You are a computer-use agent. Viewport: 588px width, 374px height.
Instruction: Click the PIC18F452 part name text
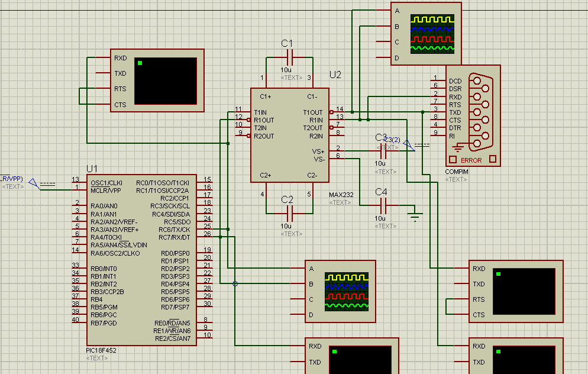tap(101, 350)
